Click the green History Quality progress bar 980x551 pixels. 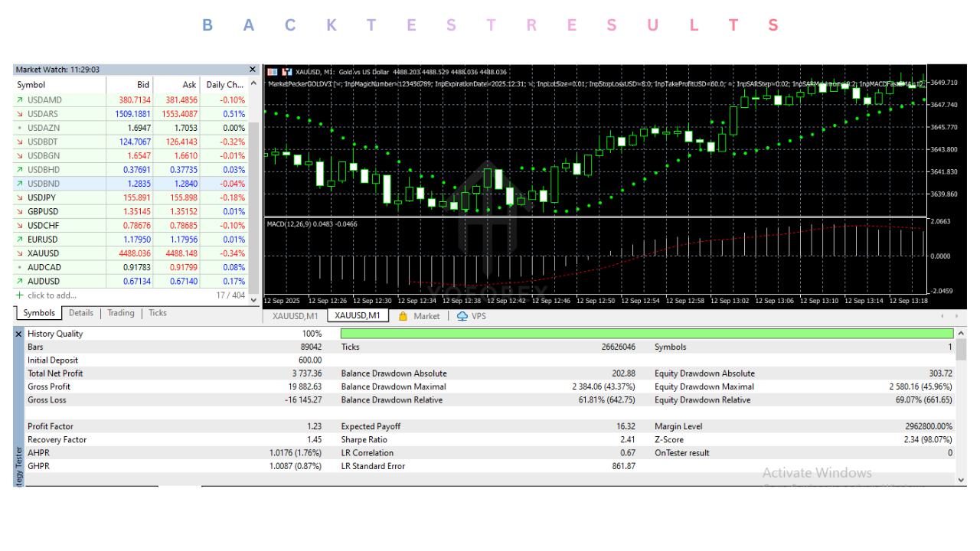[x=646, y=334]
